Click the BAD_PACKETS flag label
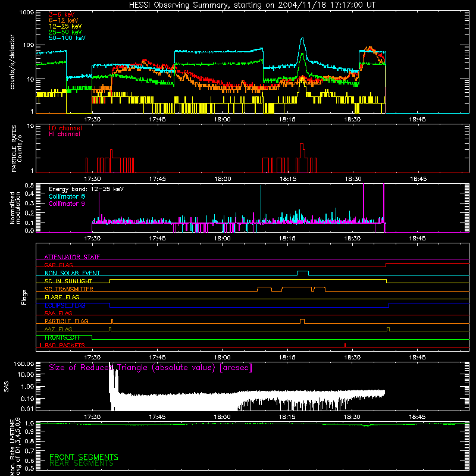476x476 pixels. (x=65, y=345)
